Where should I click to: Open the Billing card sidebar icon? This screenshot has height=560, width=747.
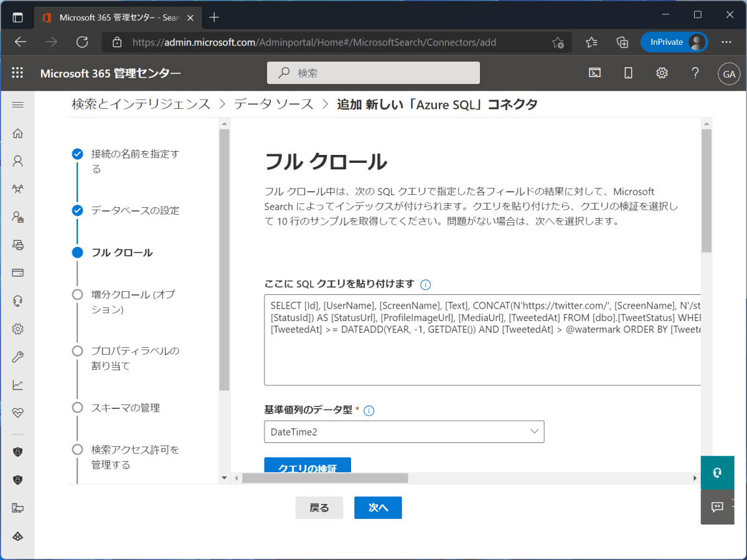[x=17, y=273]
